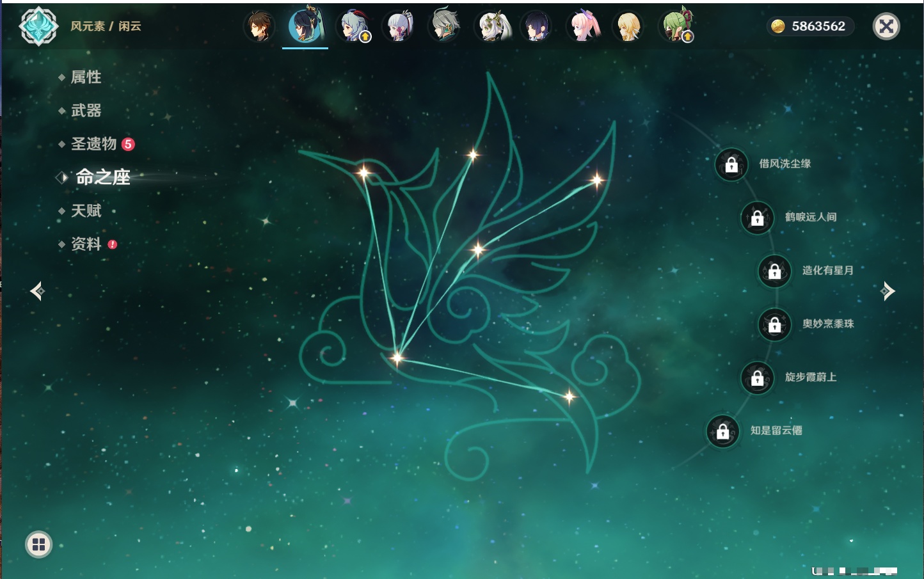The height and width of the screenshot is (579, 924).
Task: Go to previous character with left arrow
Action: click(37, 291)
